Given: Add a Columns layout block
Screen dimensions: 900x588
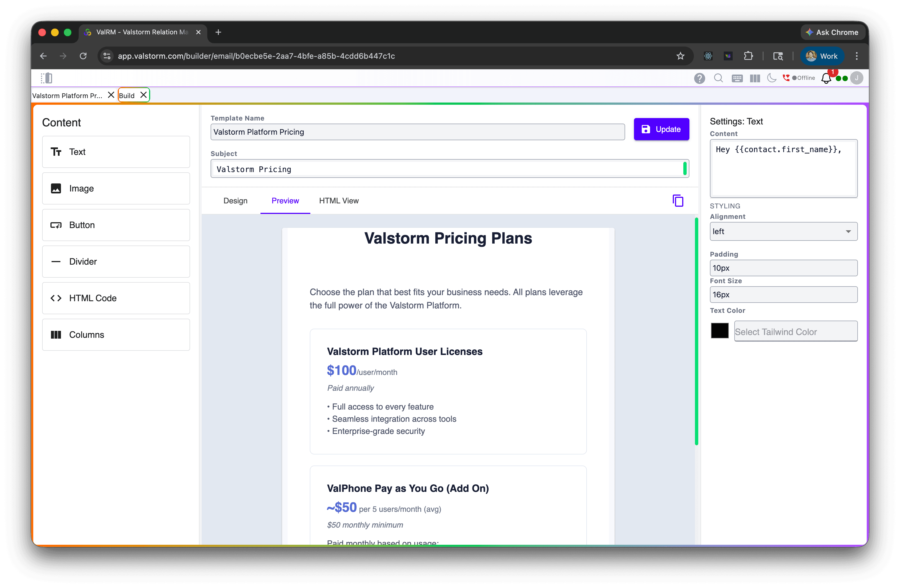Looking at the screenshot, I should [x=116, y=334].
